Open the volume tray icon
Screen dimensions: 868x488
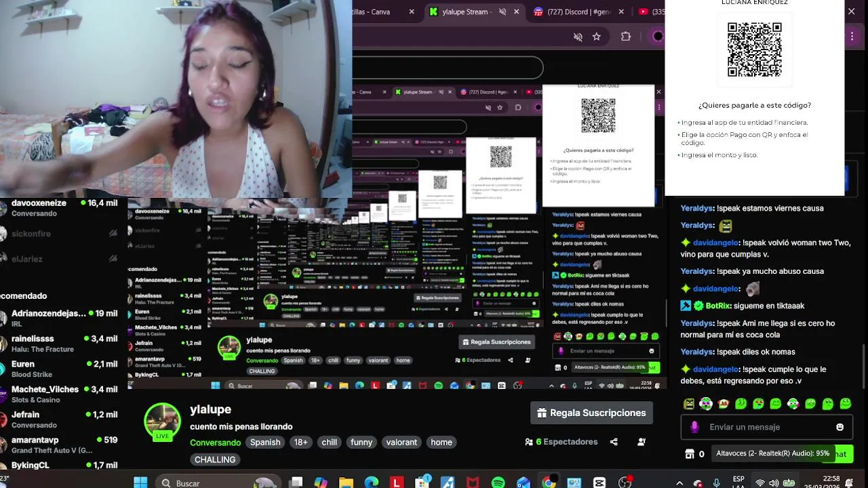(774, 483)
